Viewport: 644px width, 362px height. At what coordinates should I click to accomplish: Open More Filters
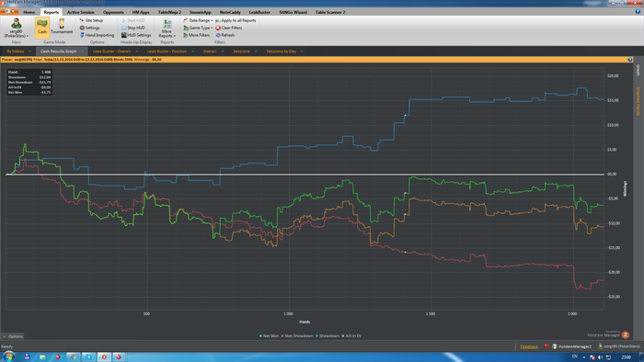coord(197,35)
